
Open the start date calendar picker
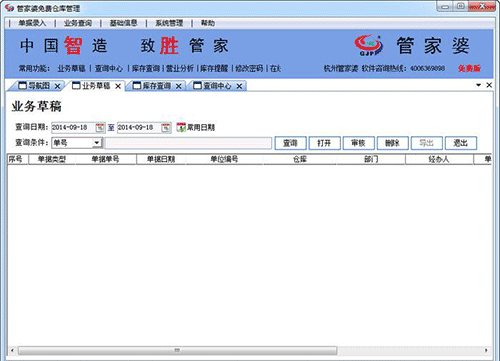[x=100, y=128]
